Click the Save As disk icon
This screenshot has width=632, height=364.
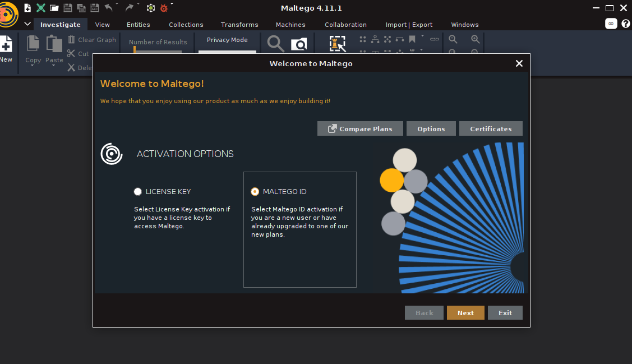click(x=95, y=8)
